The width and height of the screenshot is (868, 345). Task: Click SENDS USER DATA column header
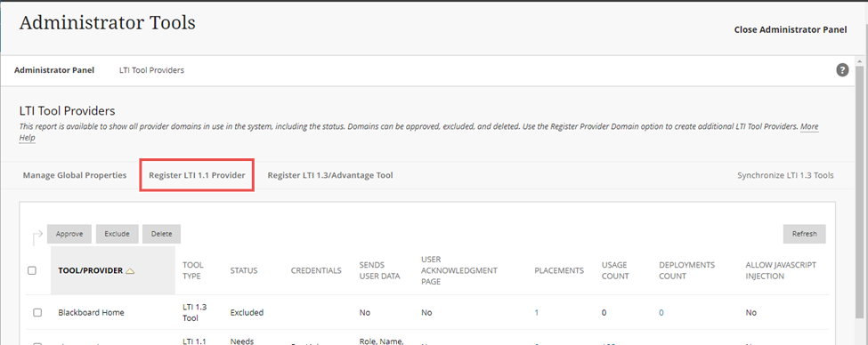coord(379,270)
